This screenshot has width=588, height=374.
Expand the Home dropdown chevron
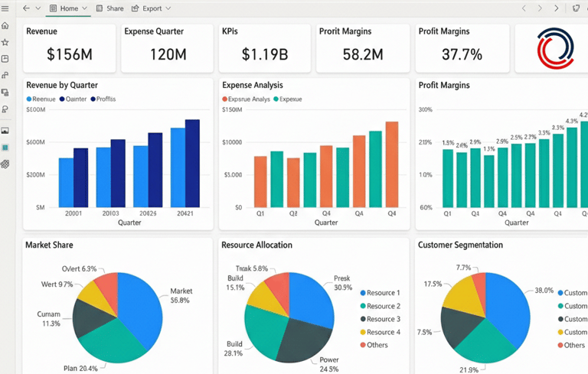click(x=84, y=8)
